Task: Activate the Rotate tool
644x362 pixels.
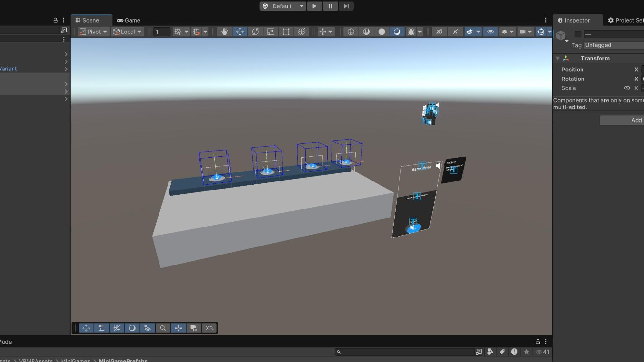Action: pos(255,32)
